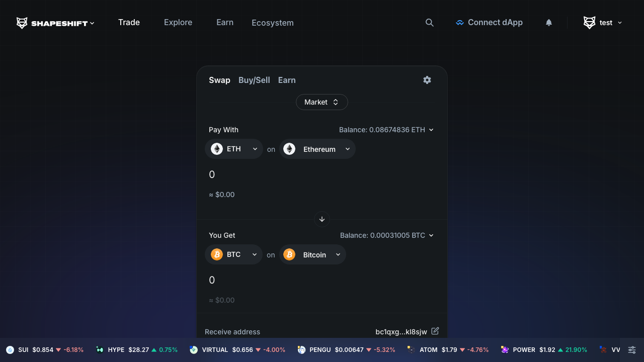Open the search icon
The height and width of the screenshot is (362, 644).
coord(429,22)
